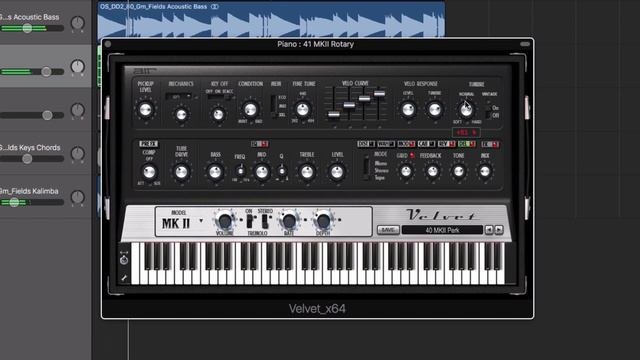
Task: Adjust the delay Mix knob
Action: click(485, 171)
